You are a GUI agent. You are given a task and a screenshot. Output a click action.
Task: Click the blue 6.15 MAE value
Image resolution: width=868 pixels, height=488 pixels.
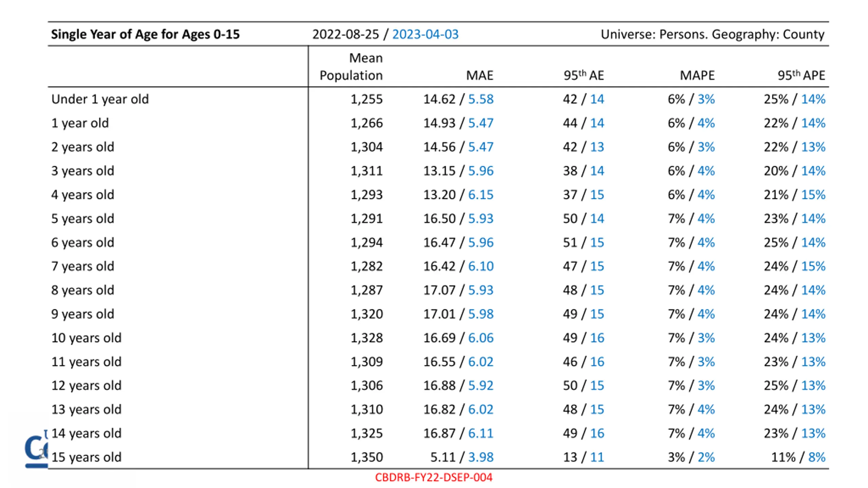coord(481,195)
